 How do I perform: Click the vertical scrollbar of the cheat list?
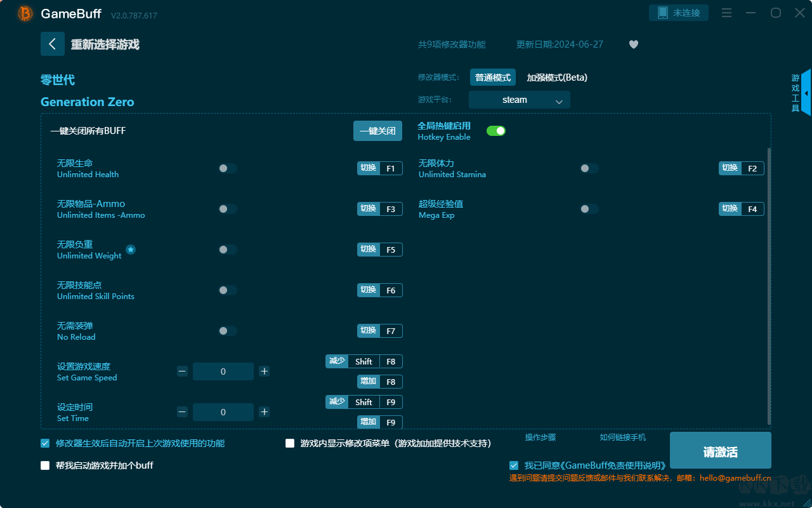[769, 286]
